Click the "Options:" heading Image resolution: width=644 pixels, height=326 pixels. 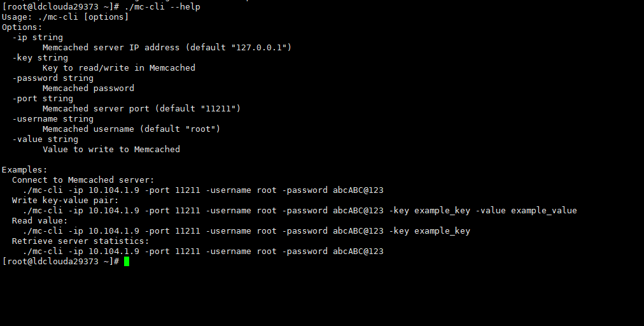pyautogui.click(x=22, y=27)
